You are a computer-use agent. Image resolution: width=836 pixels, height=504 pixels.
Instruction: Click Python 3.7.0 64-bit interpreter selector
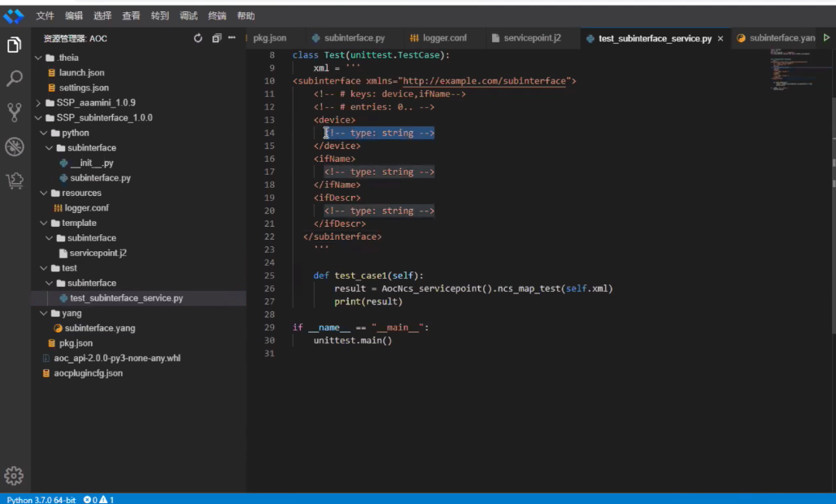pyautogui.click(x=41, y=499)
